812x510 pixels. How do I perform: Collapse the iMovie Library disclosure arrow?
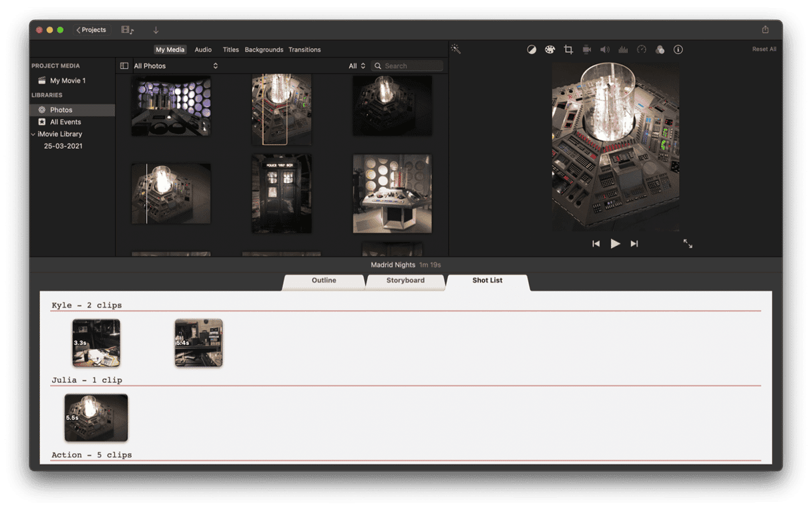(x=33, y=134)
